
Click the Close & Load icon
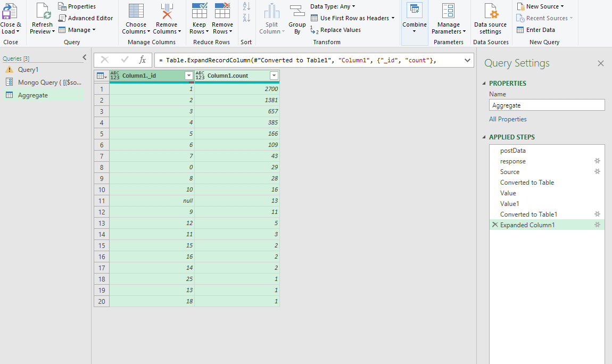point(10,11)
